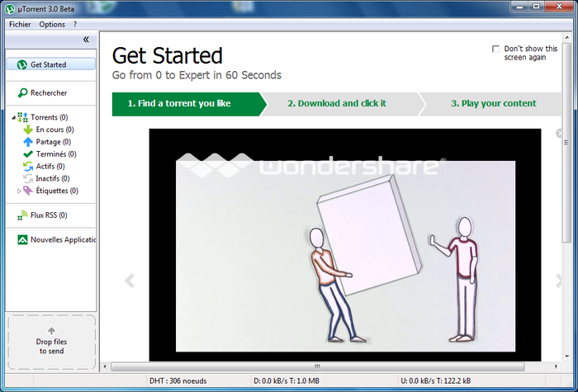Viewport: 578px width, 392px height.
Task: Show previous slide with left arrow
Action: [130, 281]
